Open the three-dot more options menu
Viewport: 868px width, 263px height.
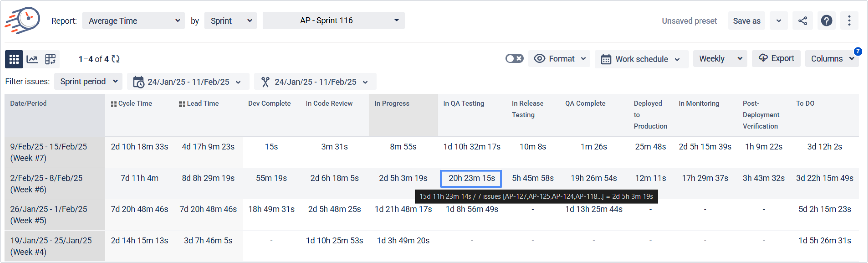click(849, 21)
